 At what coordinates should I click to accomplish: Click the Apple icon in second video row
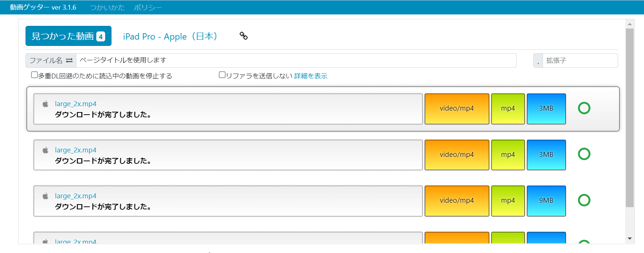pyautogui.click(x=45, y=150)
